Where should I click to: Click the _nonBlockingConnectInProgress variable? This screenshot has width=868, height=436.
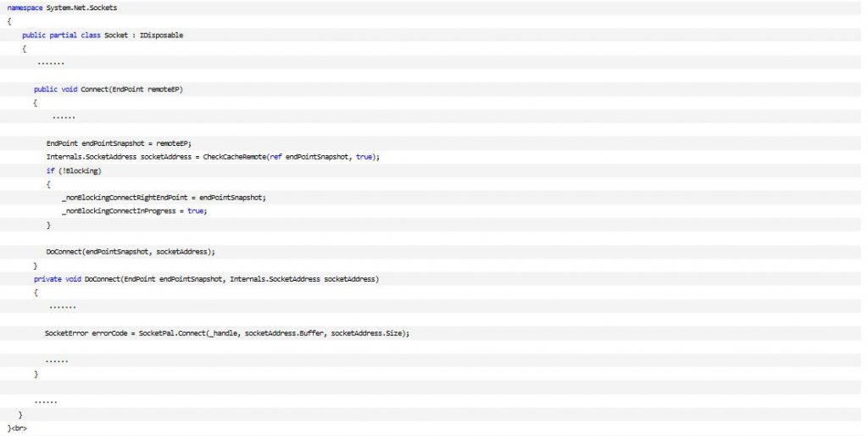[x=119, y=211]
